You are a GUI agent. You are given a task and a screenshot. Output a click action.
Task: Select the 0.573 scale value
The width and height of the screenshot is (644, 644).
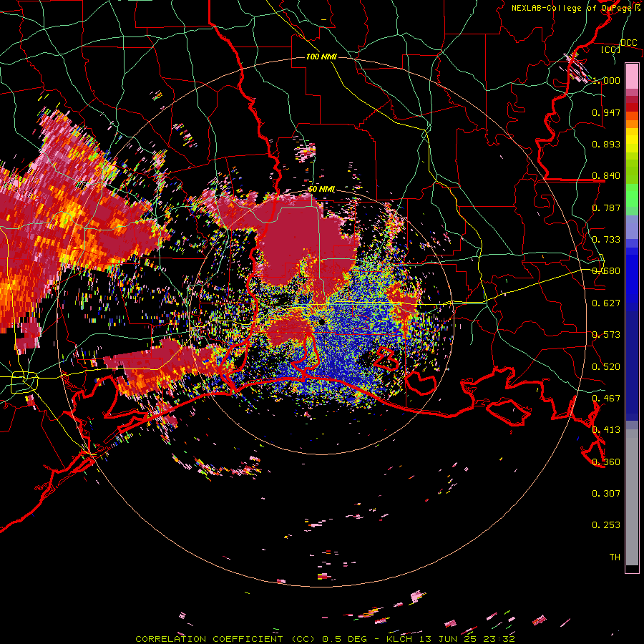coord(606,335)
